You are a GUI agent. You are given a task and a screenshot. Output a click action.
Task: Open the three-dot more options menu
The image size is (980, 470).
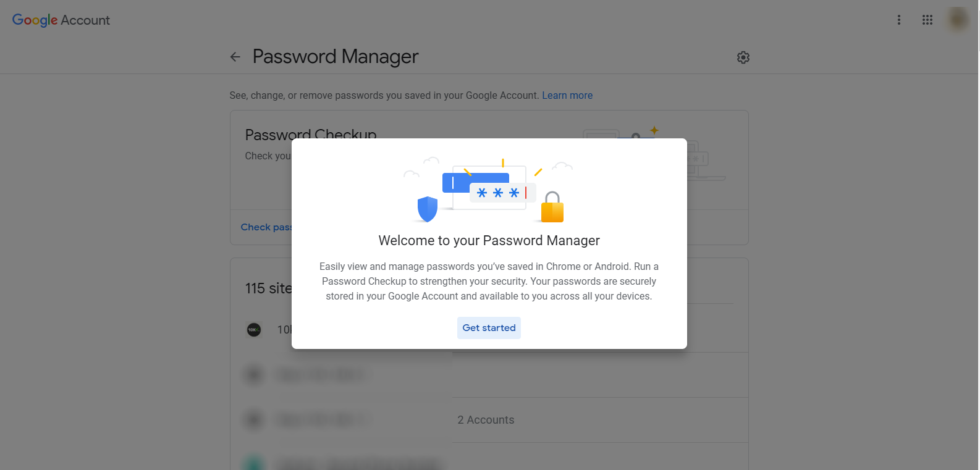pyautogui.click(x=899, y=20)
